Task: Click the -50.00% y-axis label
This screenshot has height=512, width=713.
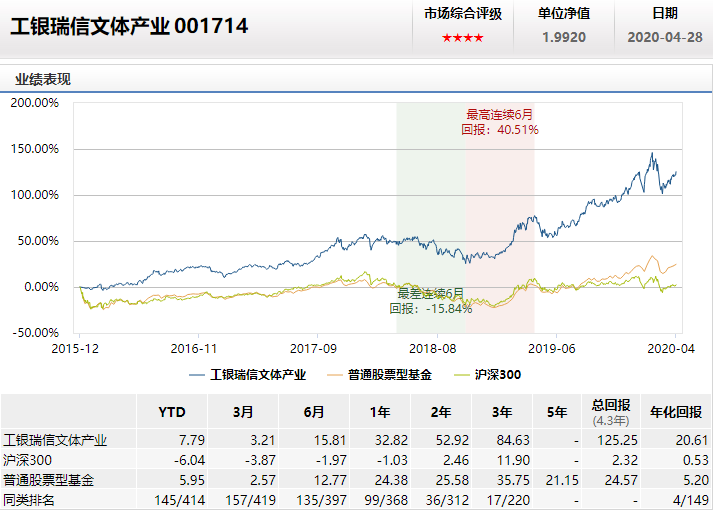Action: [x=35, y=333]
